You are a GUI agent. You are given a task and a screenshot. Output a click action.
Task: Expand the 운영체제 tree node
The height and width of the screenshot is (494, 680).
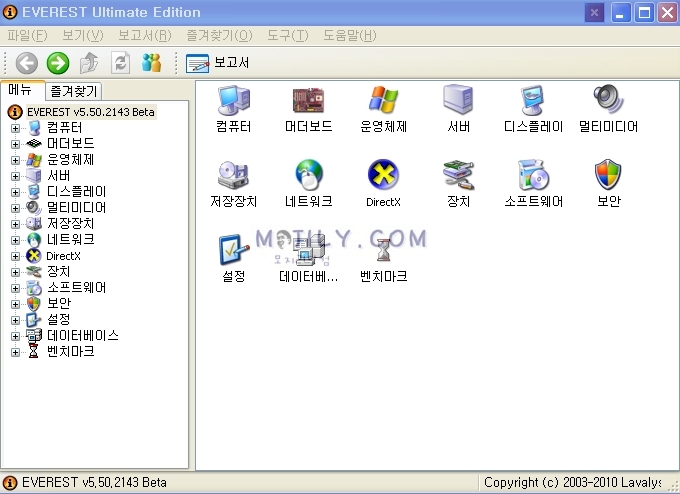(x=15, y=160)
